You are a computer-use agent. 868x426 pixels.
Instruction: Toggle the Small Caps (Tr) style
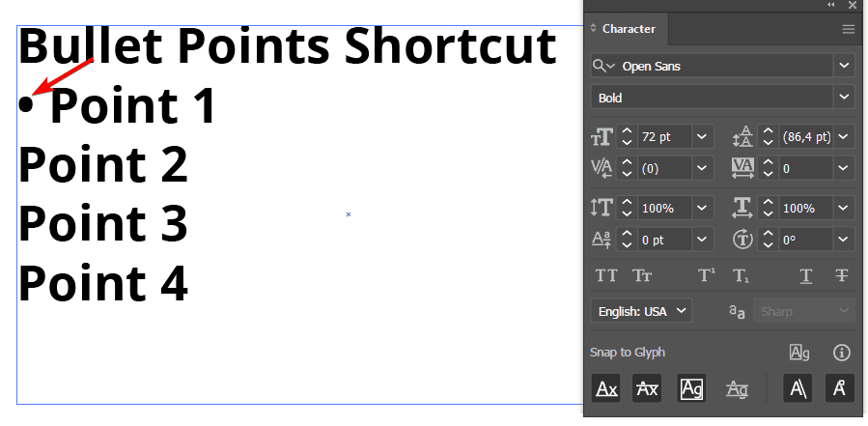click(642, 275)
